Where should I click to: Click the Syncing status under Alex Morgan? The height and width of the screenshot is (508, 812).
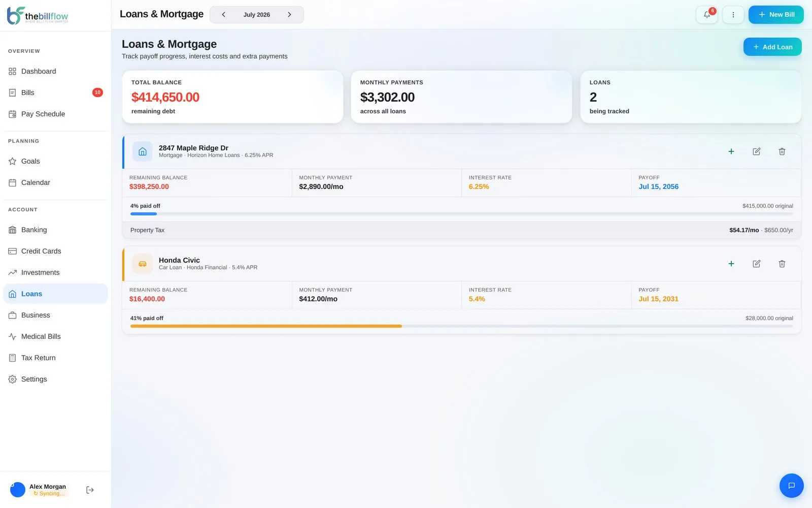[49, 494]
